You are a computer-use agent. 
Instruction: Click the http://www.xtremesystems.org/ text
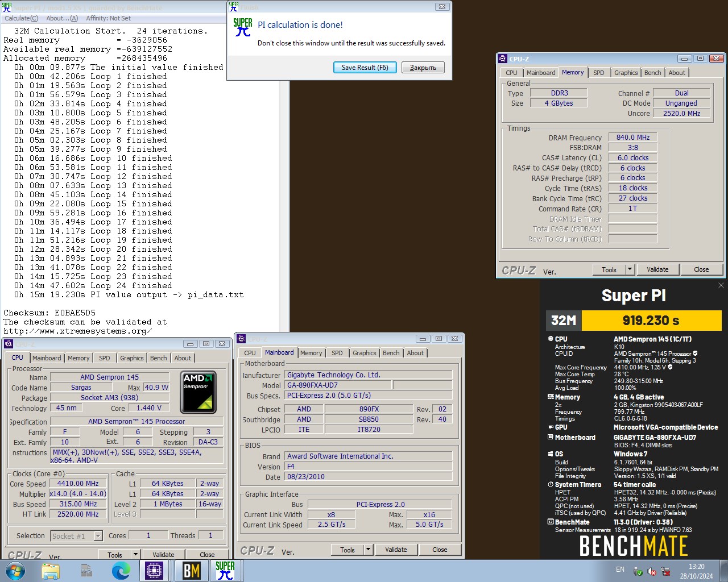[x=78, y=331]
